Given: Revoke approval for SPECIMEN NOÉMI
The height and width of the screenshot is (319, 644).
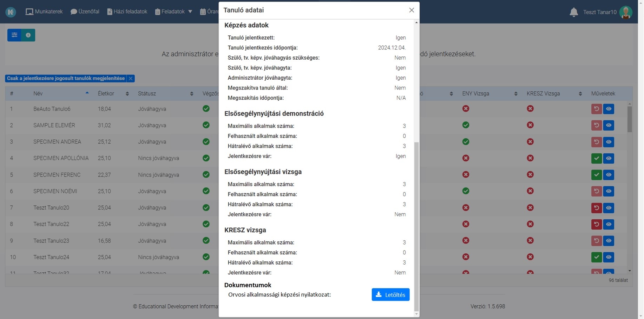Looking at the screenshot, I should 597,191.
